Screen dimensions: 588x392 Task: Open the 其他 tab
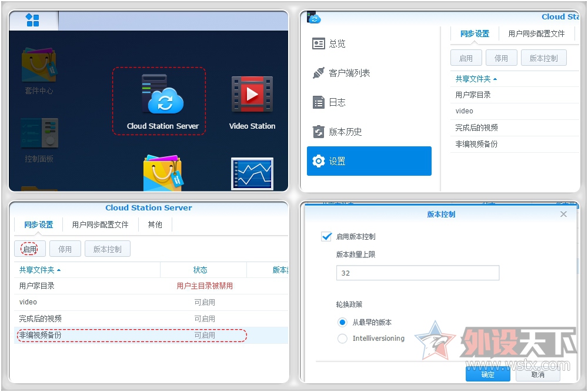coord(155,225)
